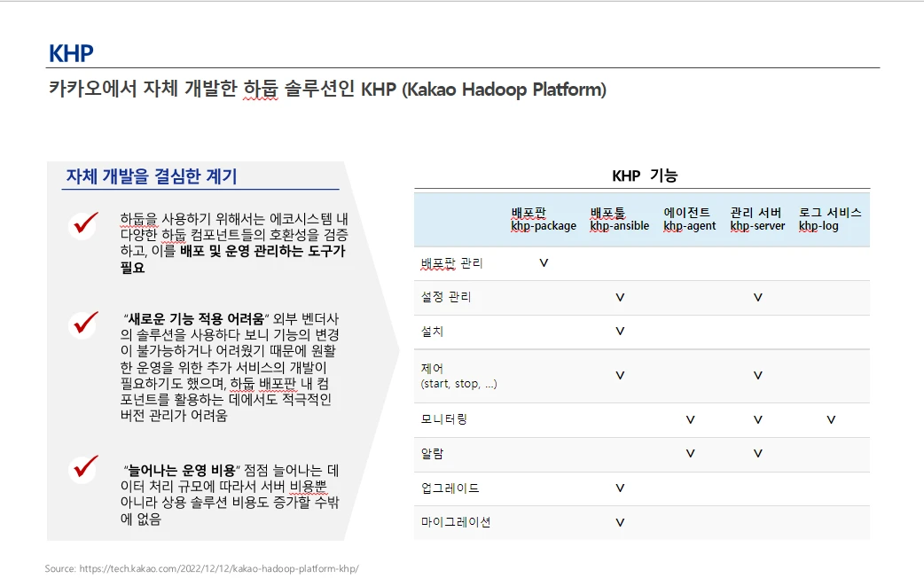Click the V mark in the 설치 row

tap(620, 331)
